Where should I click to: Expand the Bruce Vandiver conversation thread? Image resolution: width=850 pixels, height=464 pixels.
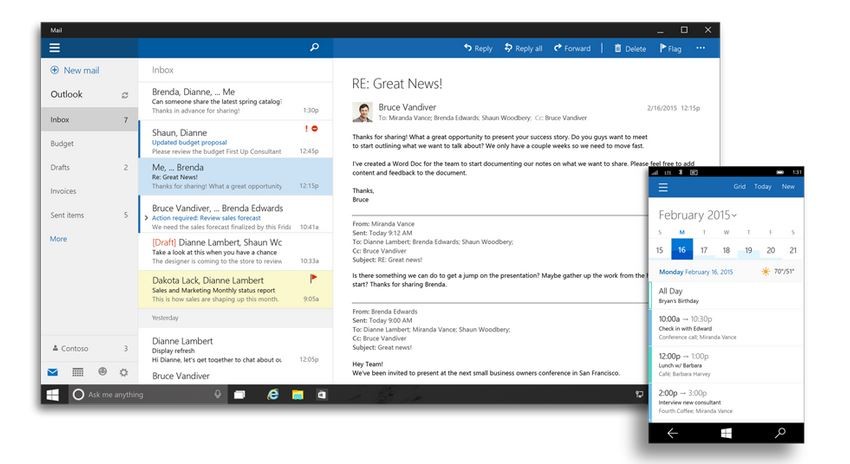pyautogui.click(x=146, y=217)
